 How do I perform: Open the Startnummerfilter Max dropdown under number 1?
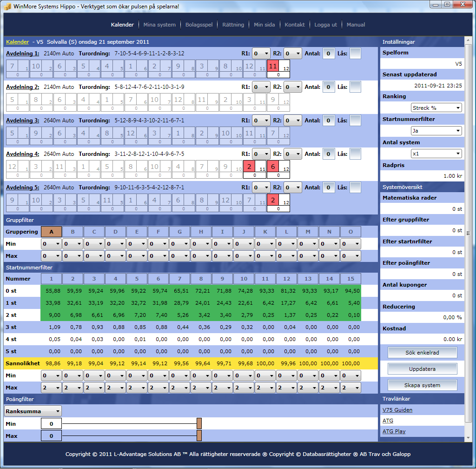tap(51, 388)
